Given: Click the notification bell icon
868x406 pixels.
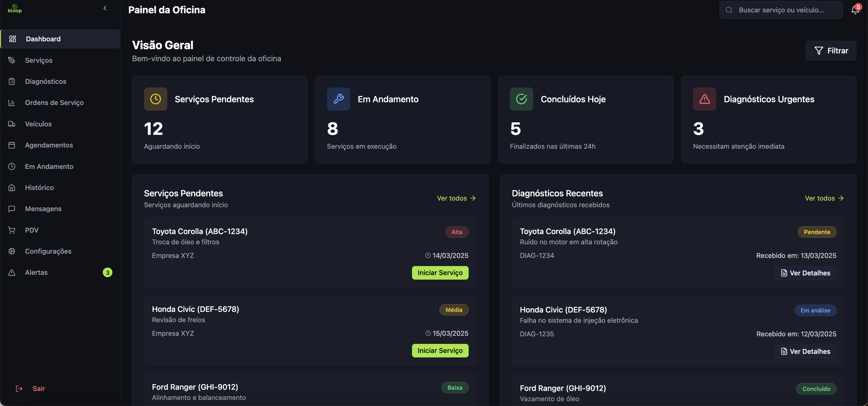Looking at the screenshot, I should tap(855, 10).
